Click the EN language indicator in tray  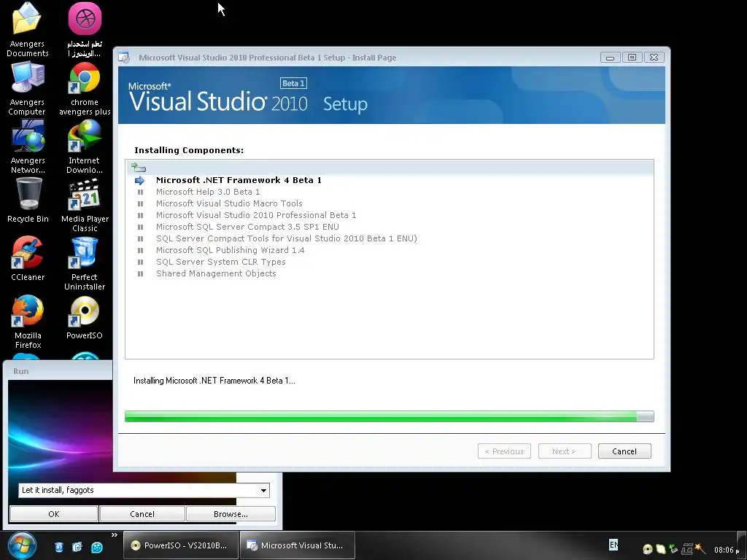(x=614, y=544)
